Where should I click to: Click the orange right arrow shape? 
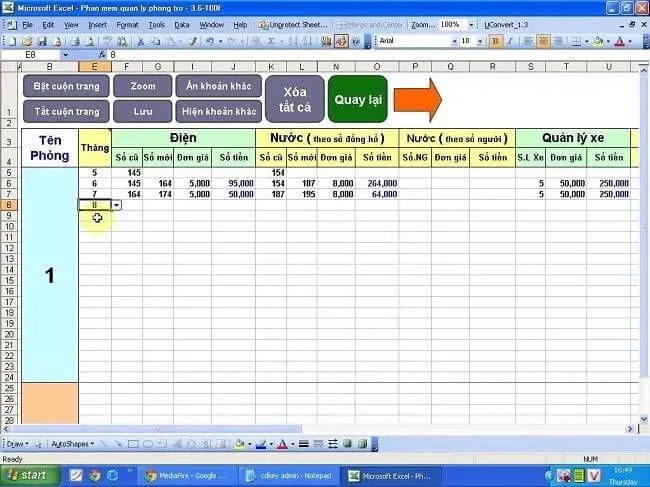coord(416,98)
